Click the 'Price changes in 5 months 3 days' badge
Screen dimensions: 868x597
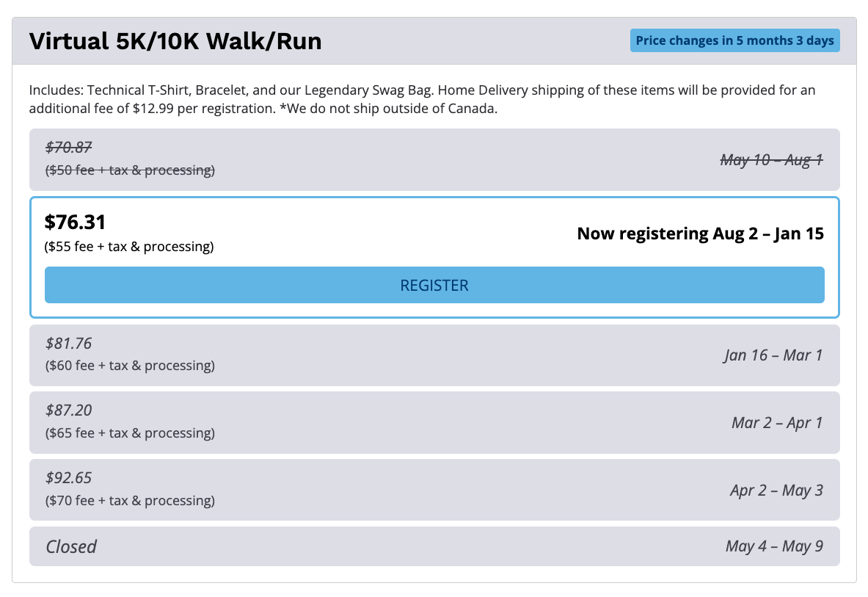734,40
